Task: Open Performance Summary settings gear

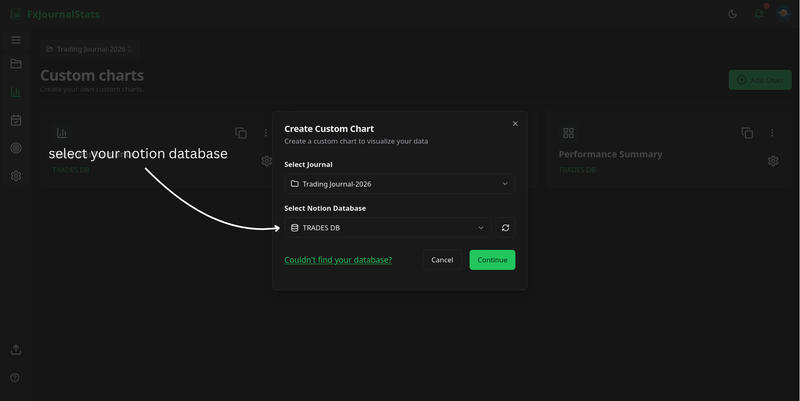Action: (x=773, y=161)
